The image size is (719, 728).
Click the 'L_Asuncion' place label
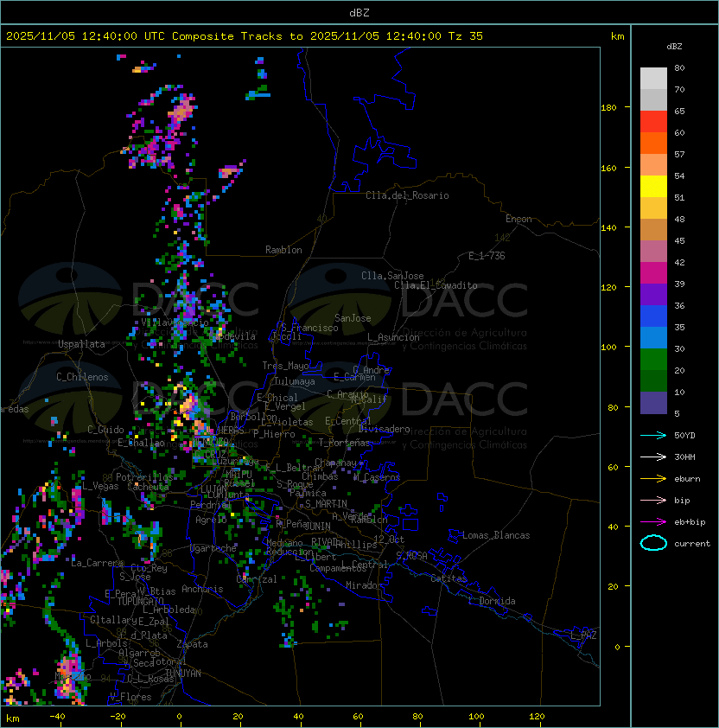coord(393,337)
